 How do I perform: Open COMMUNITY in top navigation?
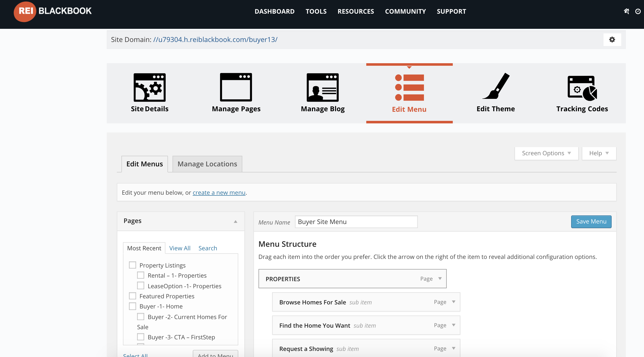(x=405, y=11)
